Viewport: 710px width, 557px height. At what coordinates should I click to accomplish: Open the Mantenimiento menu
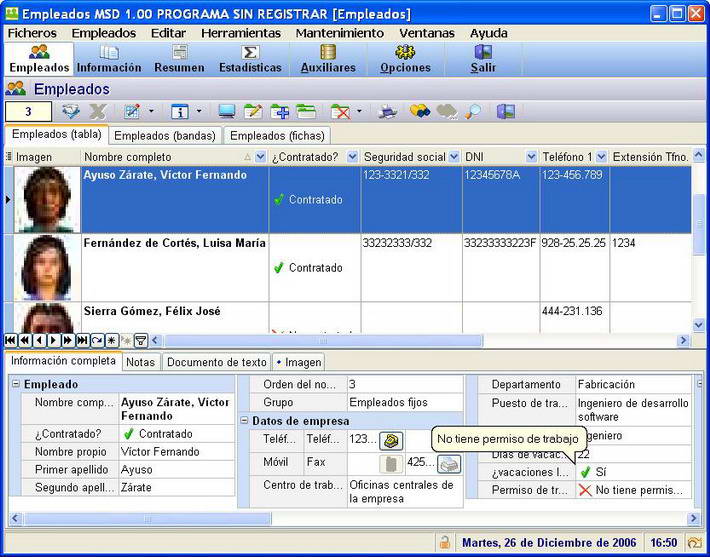340,33
